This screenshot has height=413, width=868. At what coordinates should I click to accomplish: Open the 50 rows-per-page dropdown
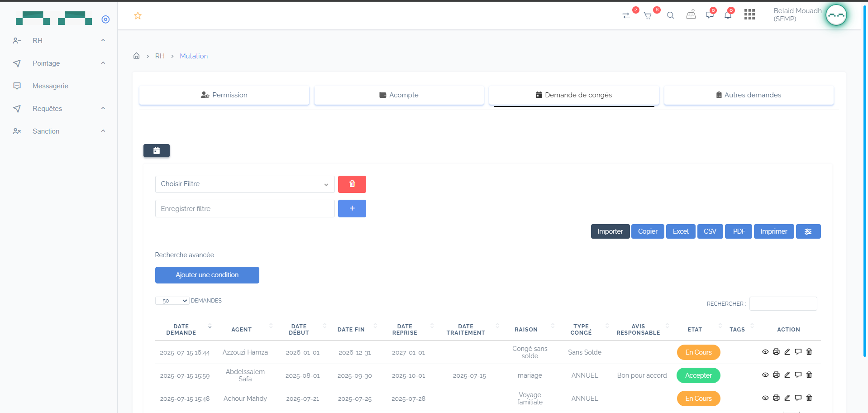coord(172,301)
